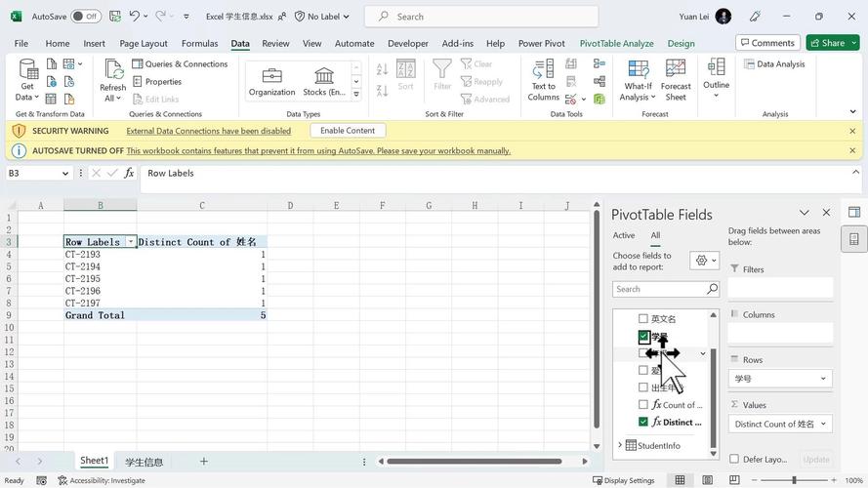Add a new sheet with plus button

click(x=204, y=461)
